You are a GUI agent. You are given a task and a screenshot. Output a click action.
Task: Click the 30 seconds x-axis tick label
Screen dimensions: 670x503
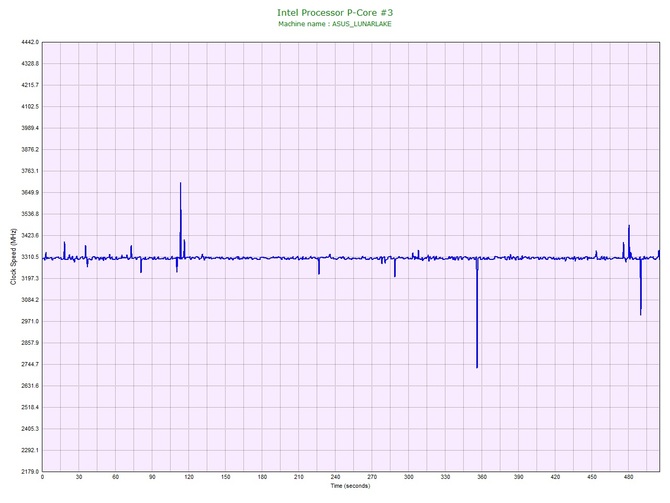[79, 477]
